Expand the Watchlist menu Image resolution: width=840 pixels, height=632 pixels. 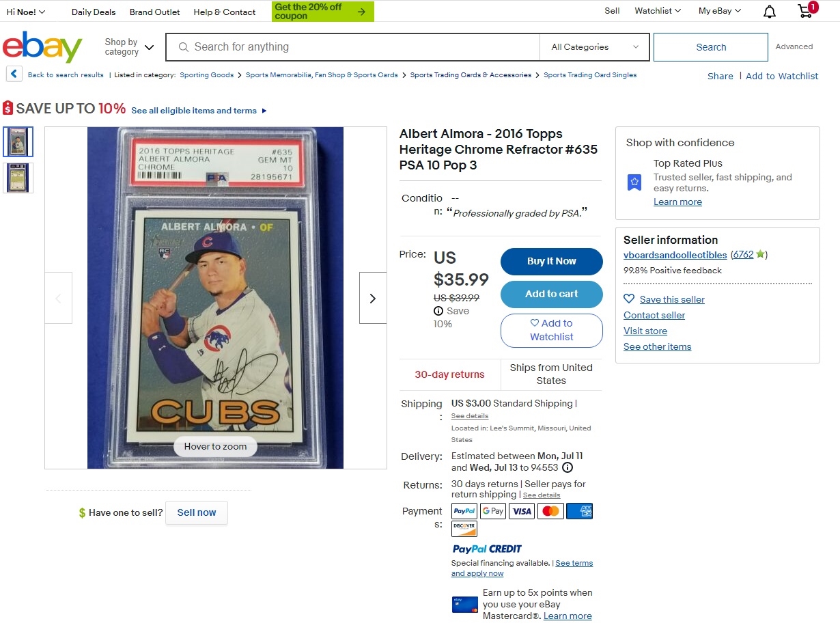click(x=658, y=11)
